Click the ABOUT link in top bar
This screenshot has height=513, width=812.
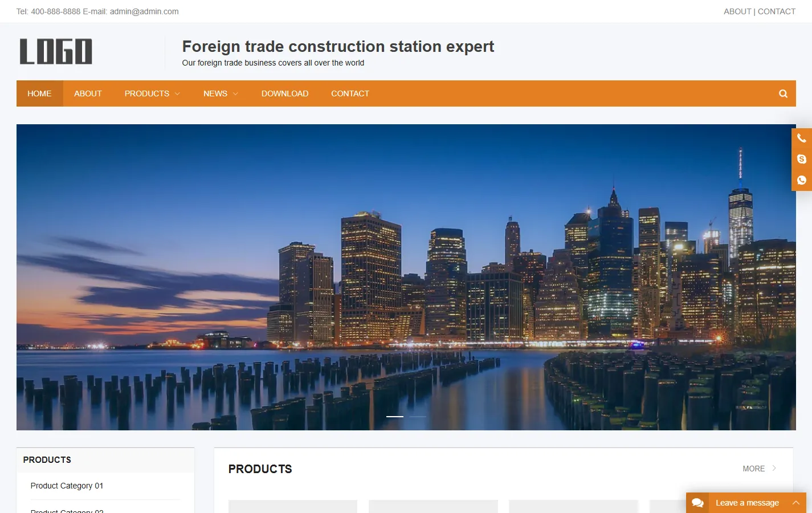[737, 11]
